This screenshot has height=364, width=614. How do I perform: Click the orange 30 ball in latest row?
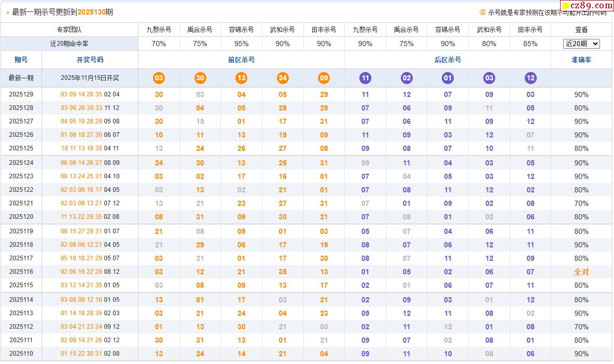200,78
